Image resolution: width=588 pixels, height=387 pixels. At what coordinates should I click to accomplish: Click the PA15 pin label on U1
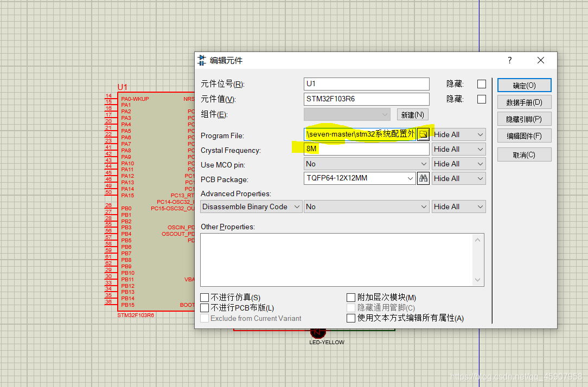coord(127,196)
